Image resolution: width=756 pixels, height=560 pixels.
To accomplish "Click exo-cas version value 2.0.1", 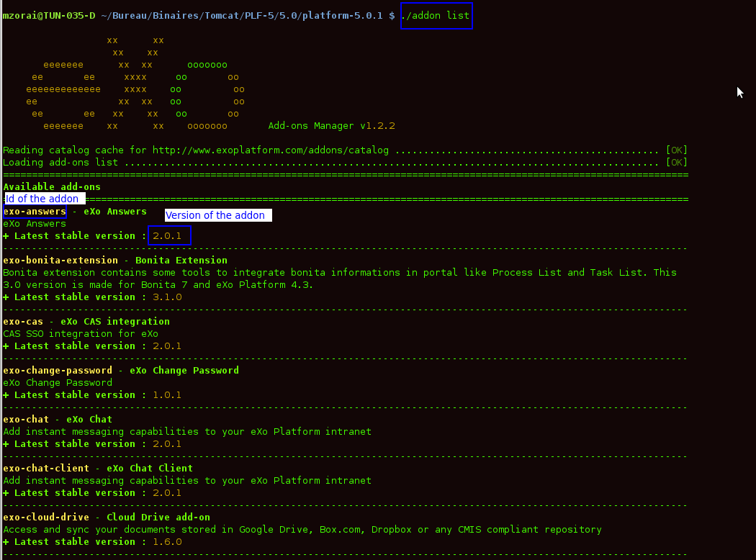I will coord(167,346).
